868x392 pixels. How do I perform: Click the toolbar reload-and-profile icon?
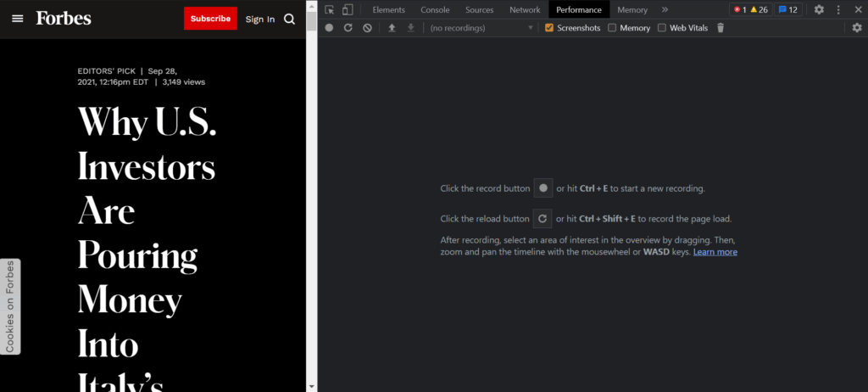click(348, 28)
